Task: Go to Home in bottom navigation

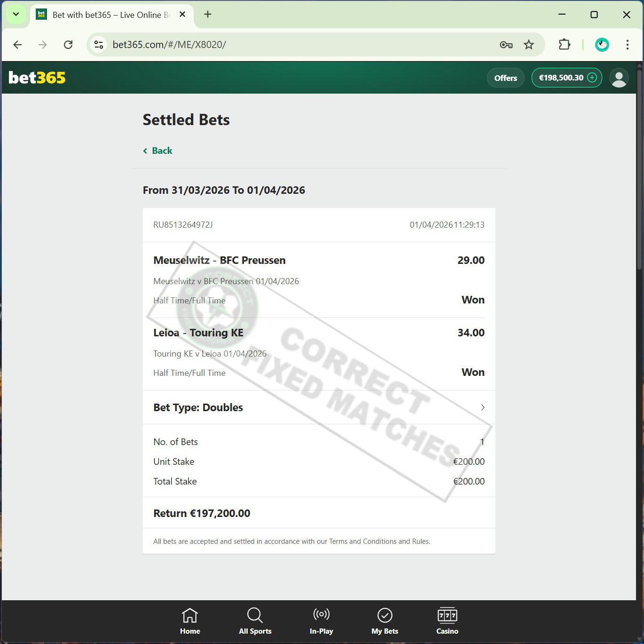Action: click(x=190, y=621)
